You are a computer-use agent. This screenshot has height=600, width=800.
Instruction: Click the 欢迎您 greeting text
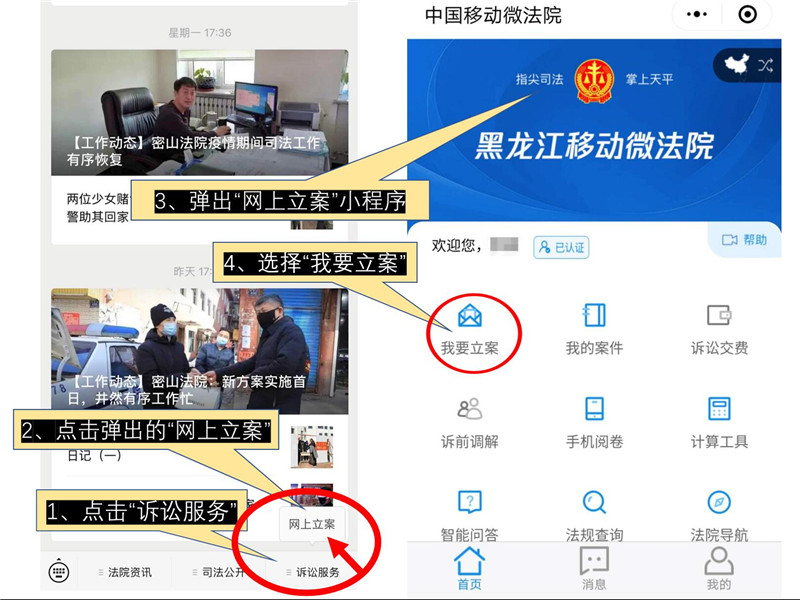click(x=457, y=245)
